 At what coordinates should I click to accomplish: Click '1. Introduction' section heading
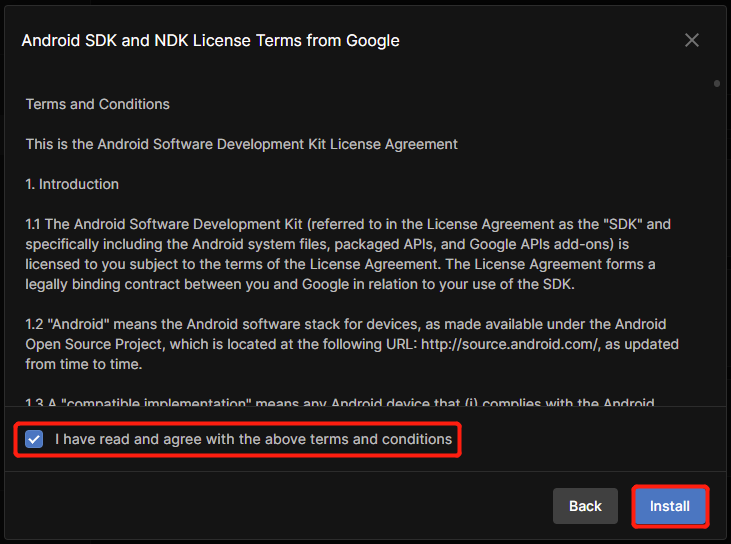tap(72, 184)
